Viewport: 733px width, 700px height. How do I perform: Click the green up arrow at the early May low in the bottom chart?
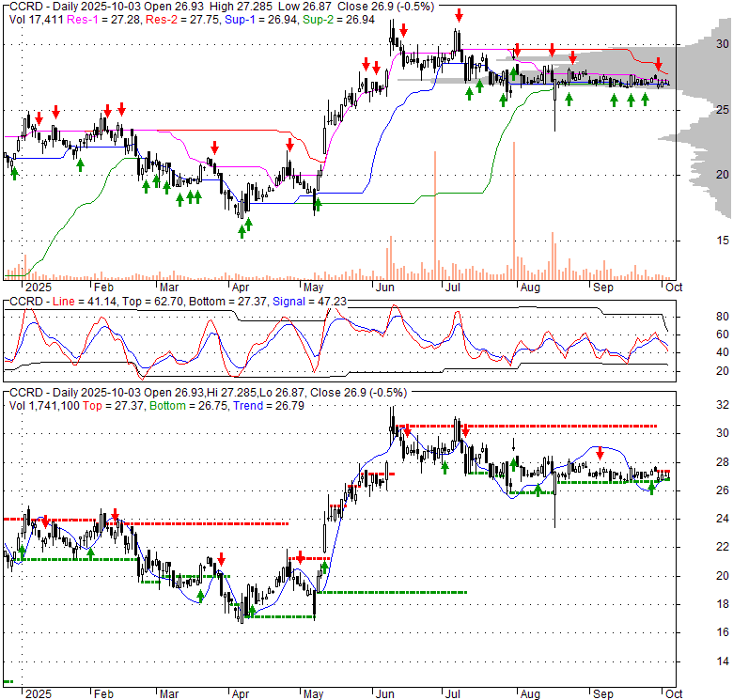click(324, 568)
